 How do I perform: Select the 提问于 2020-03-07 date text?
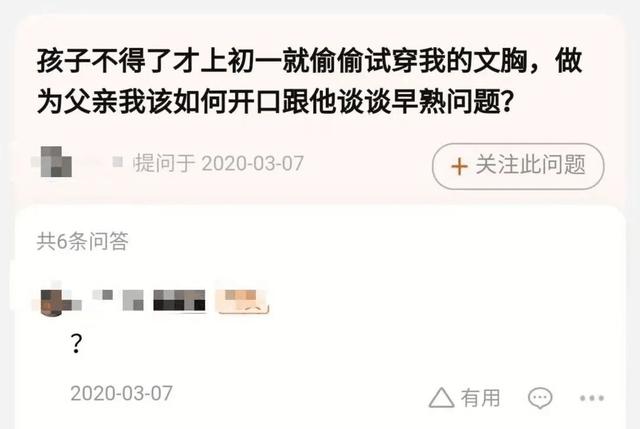click(x=219, y=164)
